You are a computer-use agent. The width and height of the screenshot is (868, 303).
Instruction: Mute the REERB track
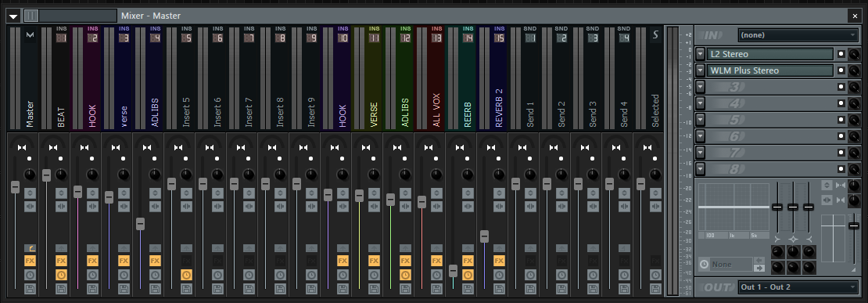point(468,159)
